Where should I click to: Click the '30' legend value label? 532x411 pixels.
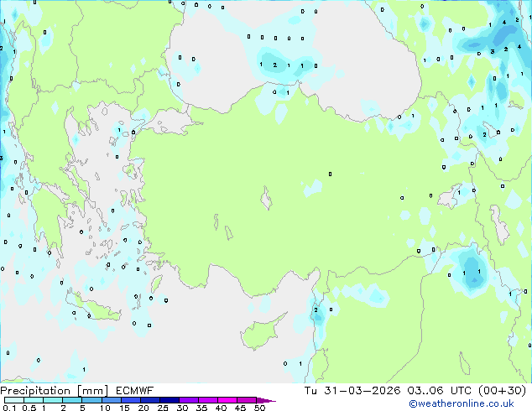point(182,408)
